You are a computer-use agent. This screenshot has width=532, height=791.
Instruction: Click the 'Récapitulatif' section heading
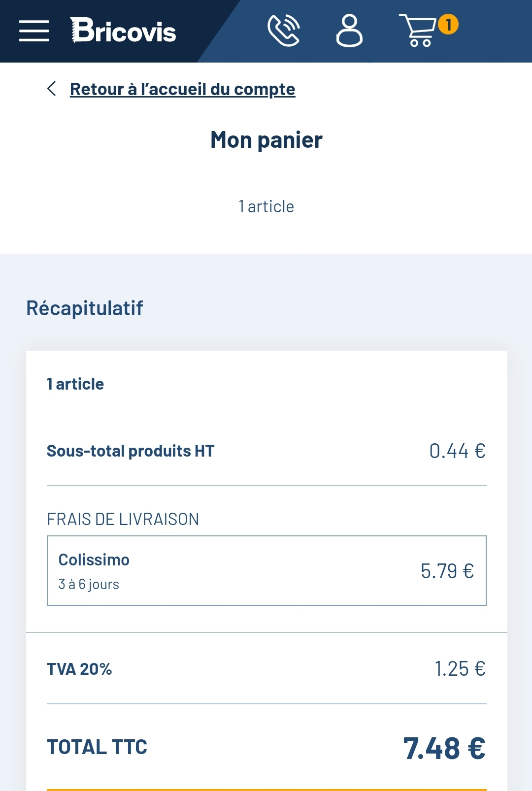(85, 308)
